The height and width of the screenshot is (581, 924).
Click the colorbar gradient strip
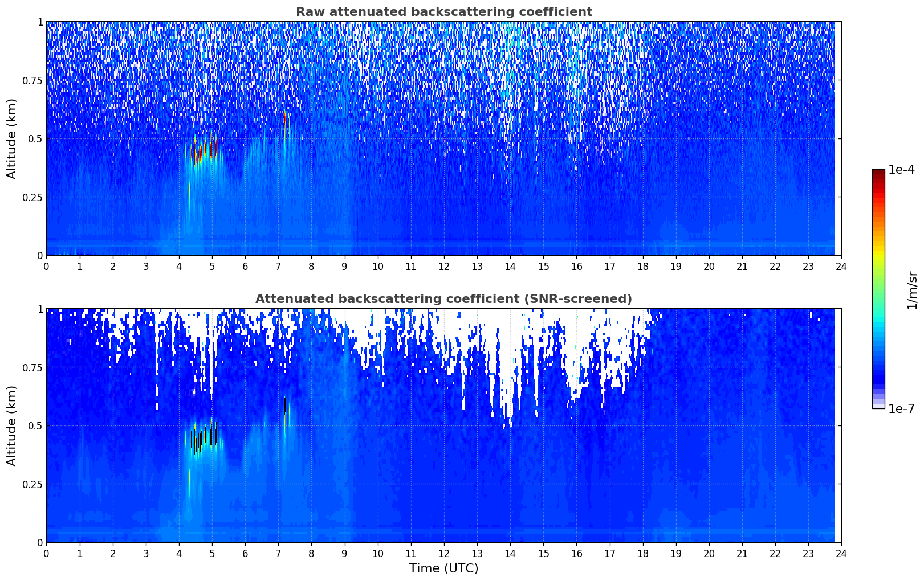pos(878,289)
